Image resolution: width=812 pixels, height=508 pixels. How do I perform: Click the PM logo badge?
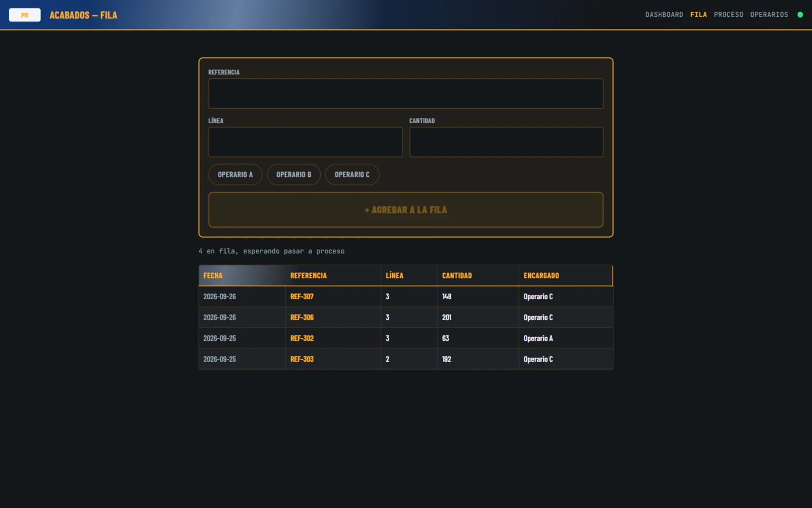pyautogui.click(x=24, y=15)
